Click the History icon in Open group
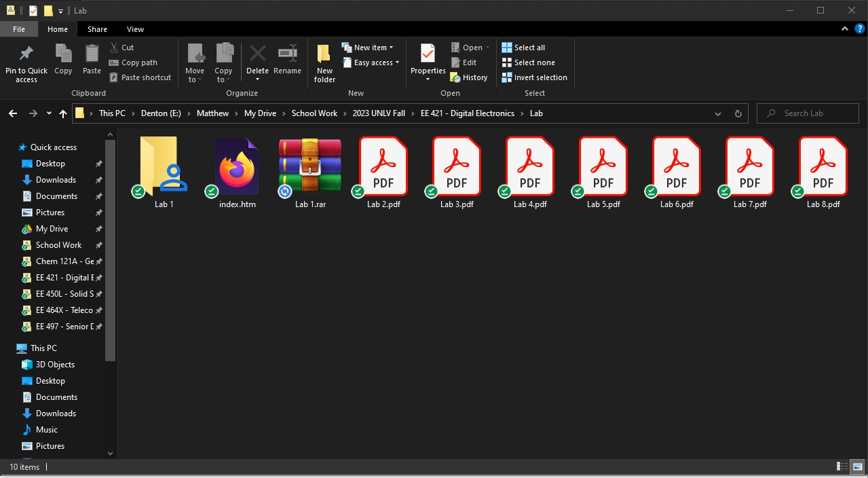 [x=469, y=77]
